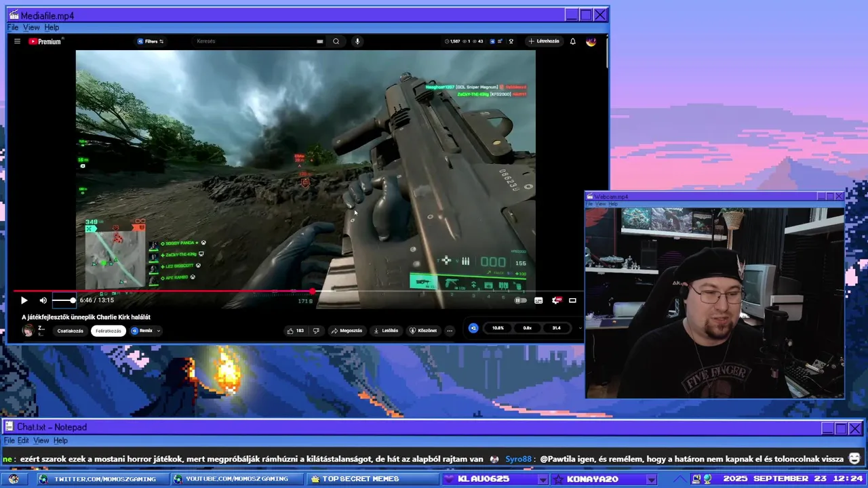Click the 31.4 stat pill
Viewport: 868px width, 488px height.
[x=556, y=328]
